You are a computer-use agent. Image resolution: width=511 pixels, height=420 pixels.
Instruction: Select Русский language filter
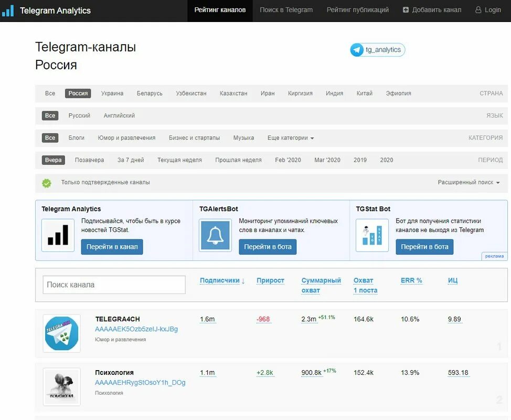pyautogui.click(x=79, y=115)
